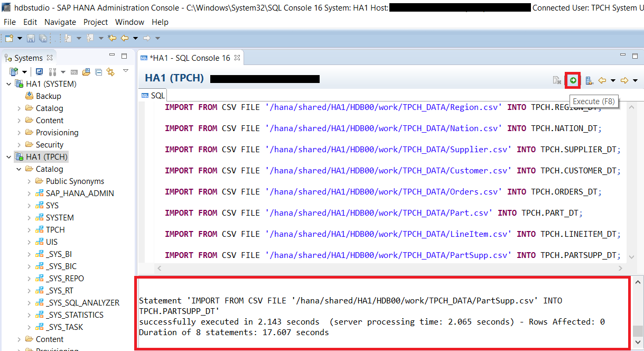Click the Open Administration monitor icon in Systems view

pyautogui.click(x=40, y=72)
